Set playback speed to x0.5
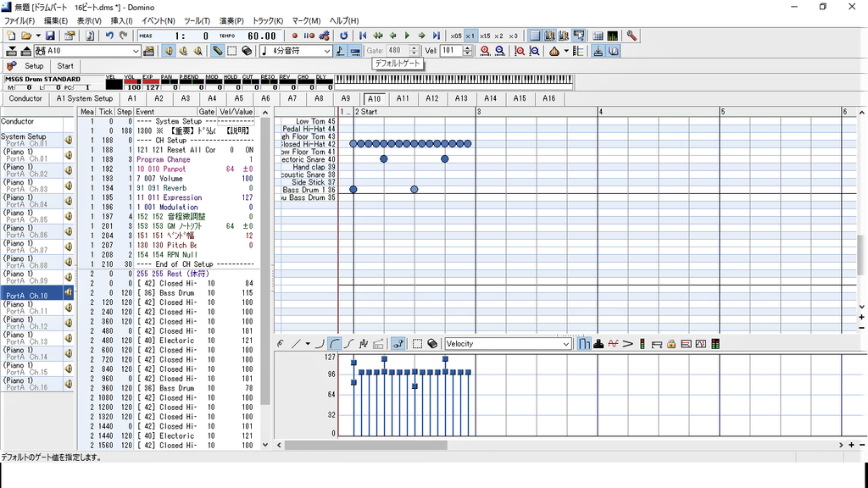 click(x=455, y=36)
